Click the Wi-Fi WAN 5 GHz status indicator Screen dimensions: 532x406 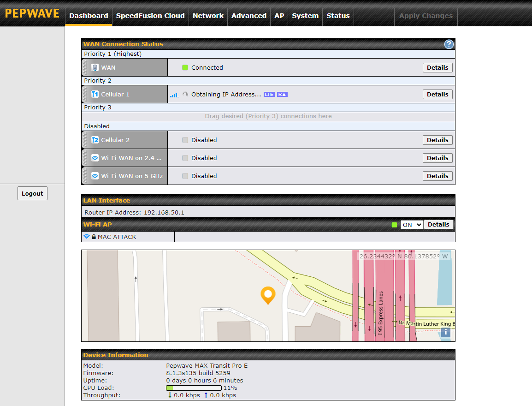coord(185,176)
